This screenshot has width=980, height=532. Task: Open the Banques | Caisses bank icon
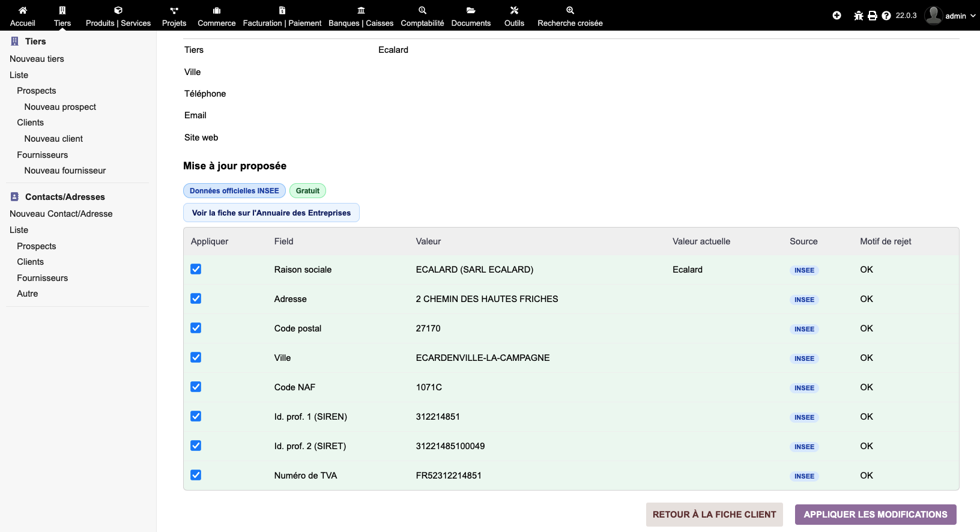pyautogui.click(x=361, y=10)
